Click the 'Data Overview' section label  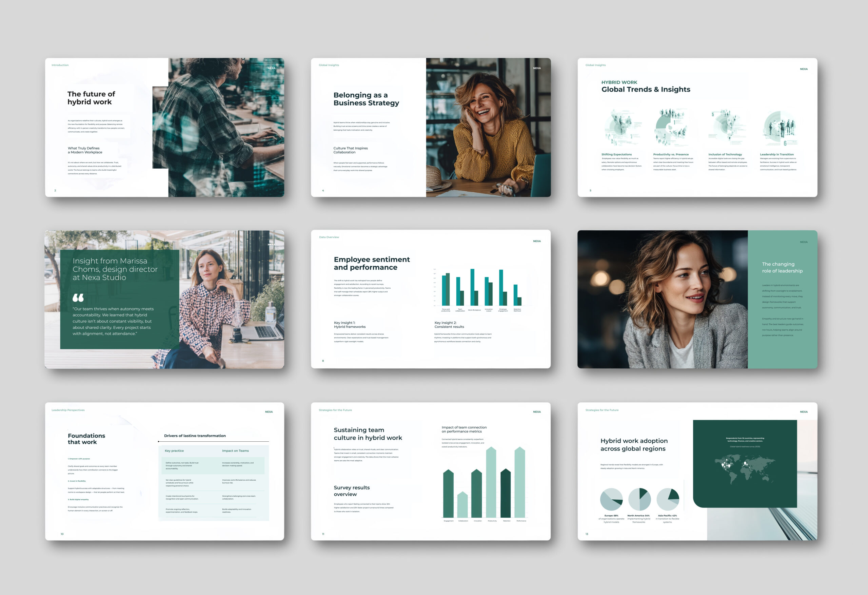329,237
